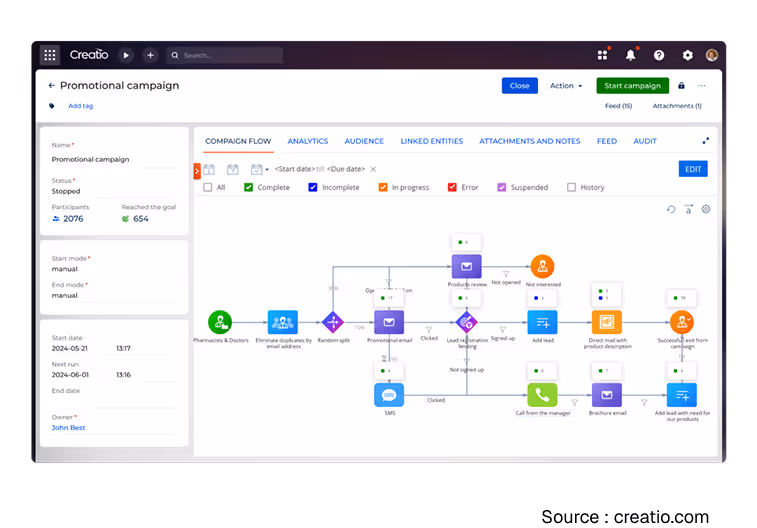
Task: Select the Products review email node
Action: (466, 266)
